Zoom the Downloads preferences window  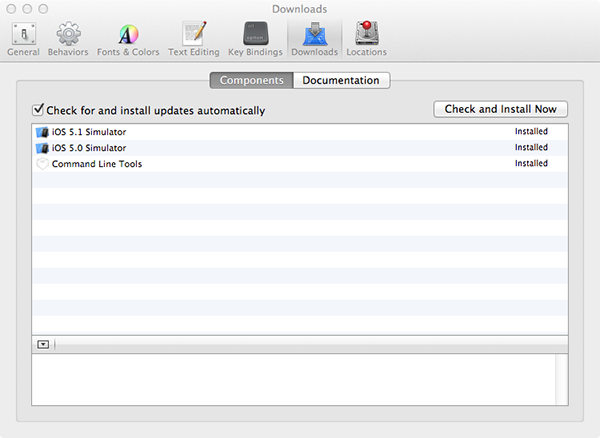pos(43,8)
